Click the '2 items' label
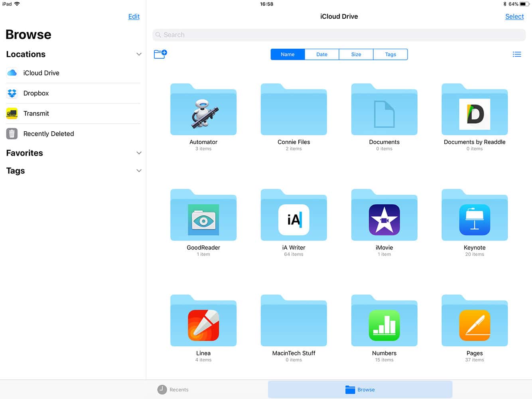Viewport: 532px width, 399px height. click(294, 149)
